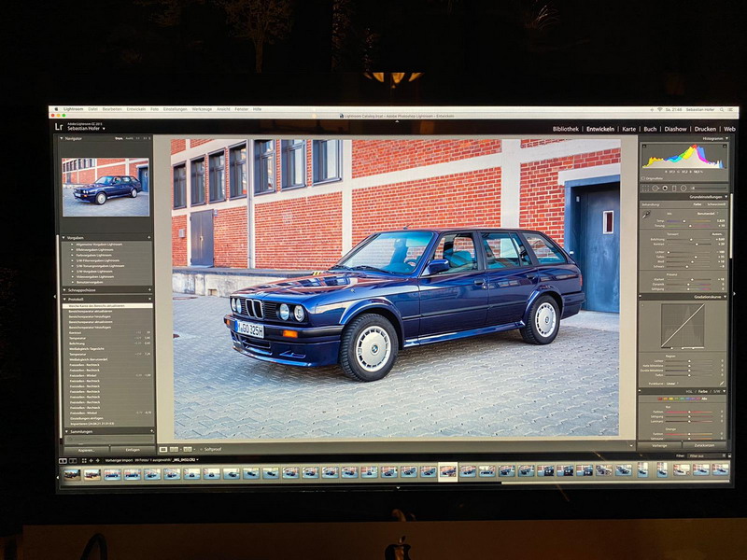
Task: Select the first thumbnail in the filmstrip
Action: (71, 472)
